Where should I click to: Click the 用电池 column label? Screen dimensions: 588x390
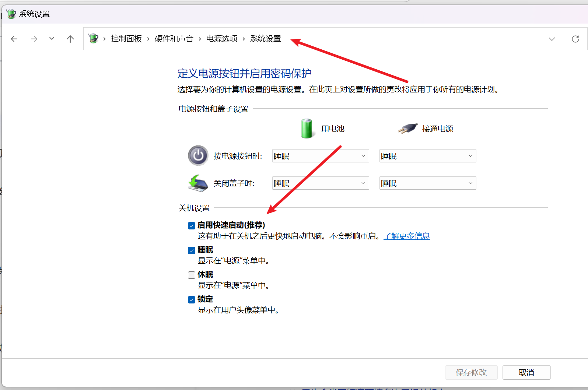pos(333,129)
